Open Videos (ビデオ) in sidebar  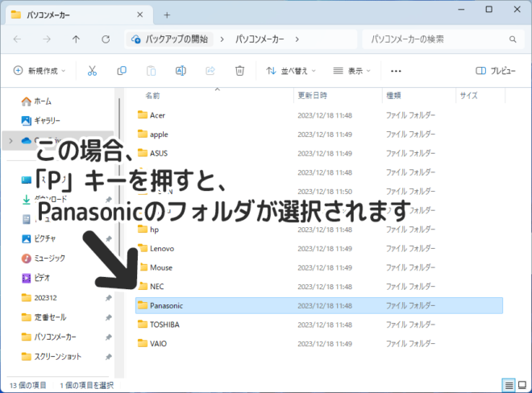35,278
